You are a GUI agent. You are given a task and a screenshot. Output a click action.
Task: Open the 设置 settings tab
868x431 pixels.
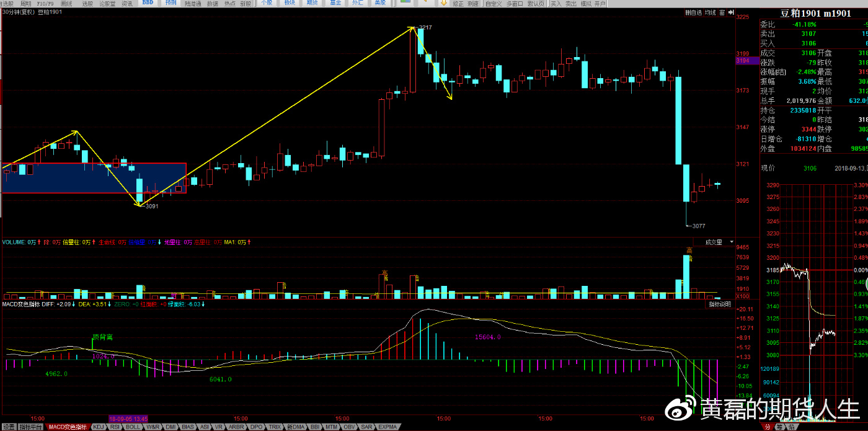[x=8, y=427]
